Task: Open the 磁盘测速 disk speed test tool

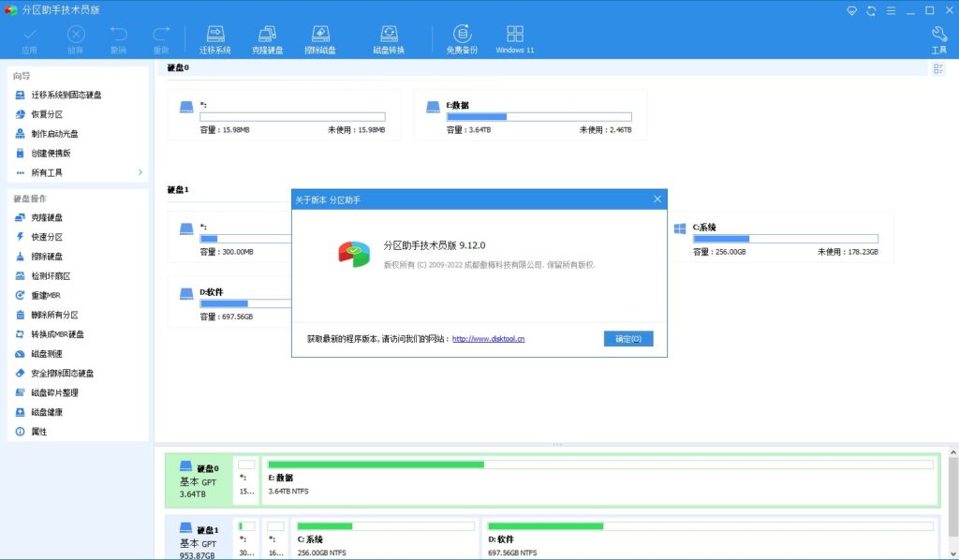Action: click(x=49, y=353)
